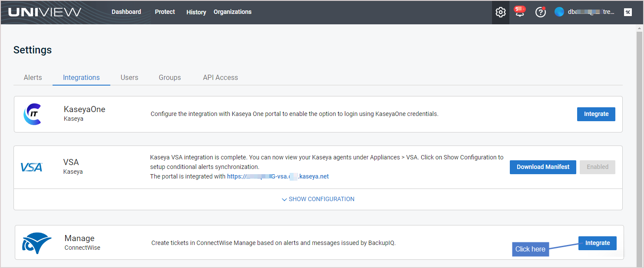Open the settings gear icon
644x268 pixels.
tap(501, 12)
